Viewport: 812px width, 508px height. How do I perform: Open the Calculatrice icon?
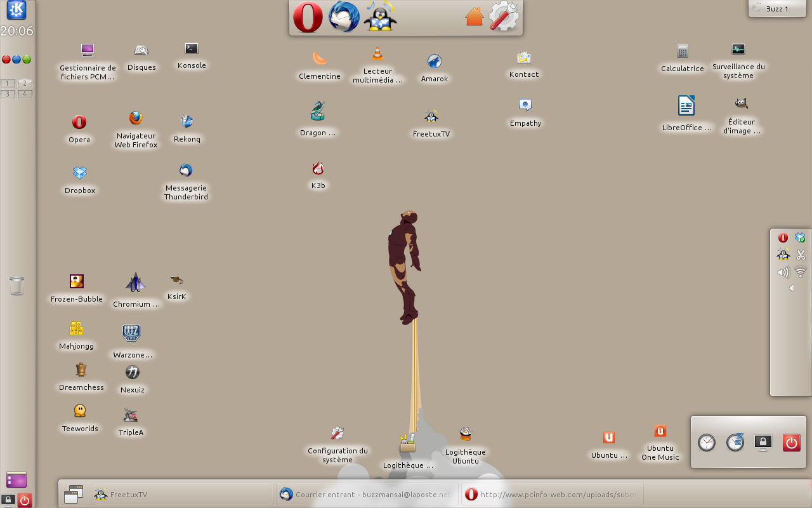click(x=683, y=51)
